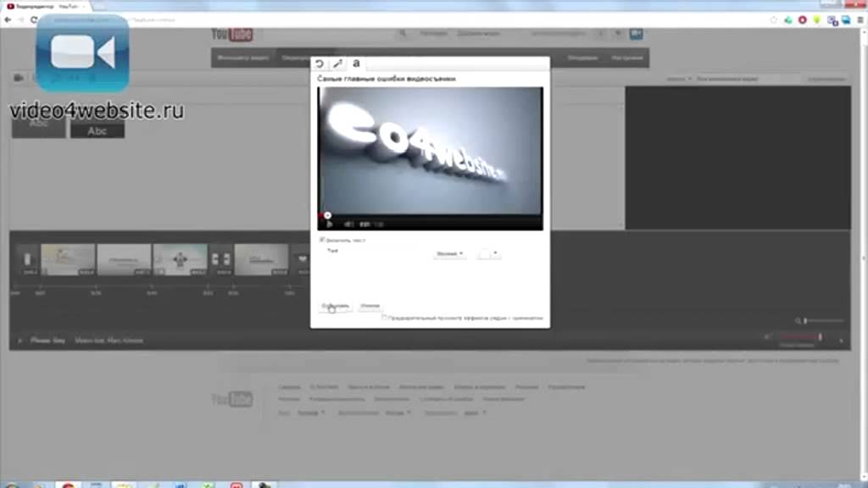Select the fourth video clip in the timeline

point(261,259)
